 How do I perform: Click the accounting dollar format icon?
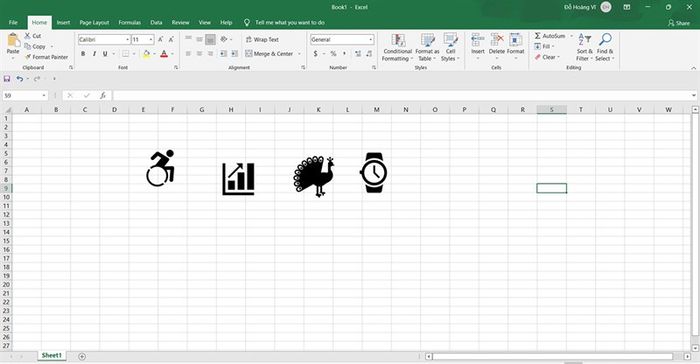[316, 54]
